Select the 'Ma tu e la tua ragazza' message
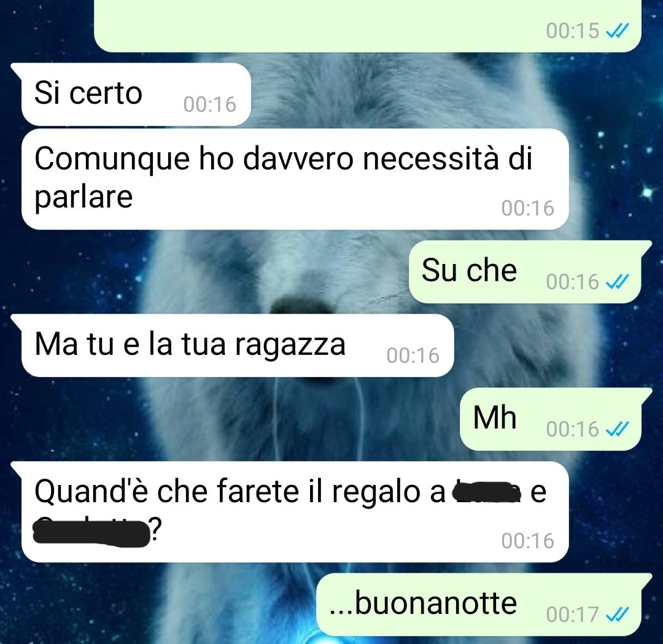The height and width of the screenshot is (644, 663). pos(237,345)
